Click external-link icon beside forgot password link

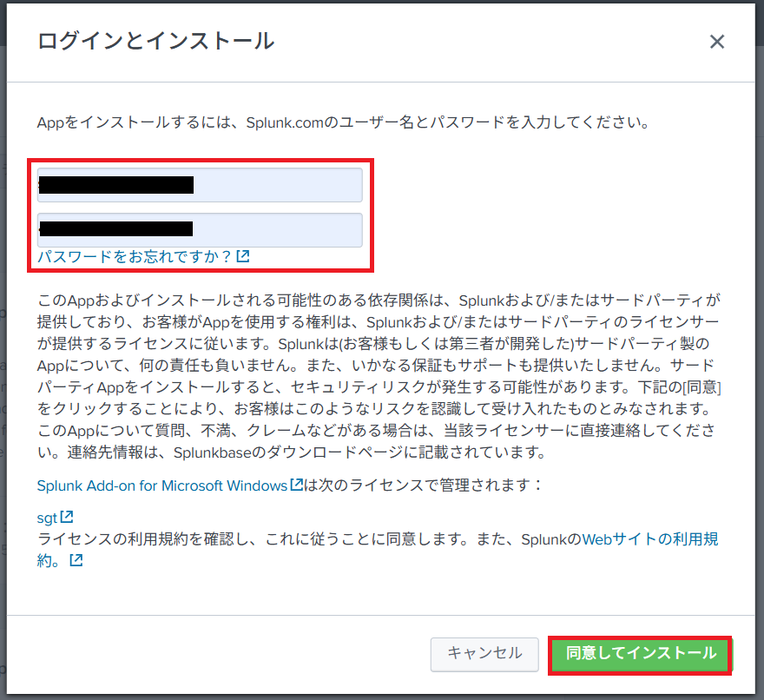[x=243, y=257]
